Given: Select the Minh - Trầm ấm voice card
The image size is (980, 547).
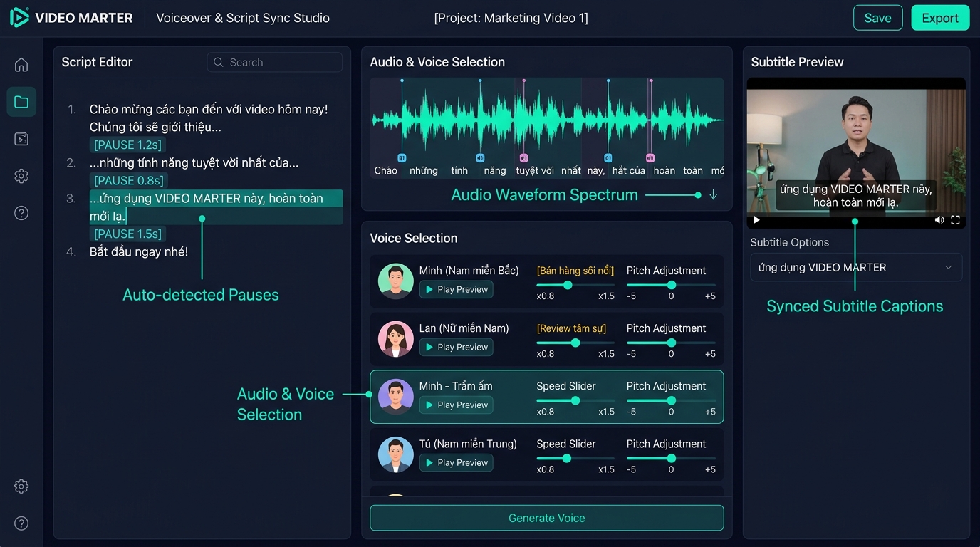Looking at the screenshot, I should tap(547, 397).
